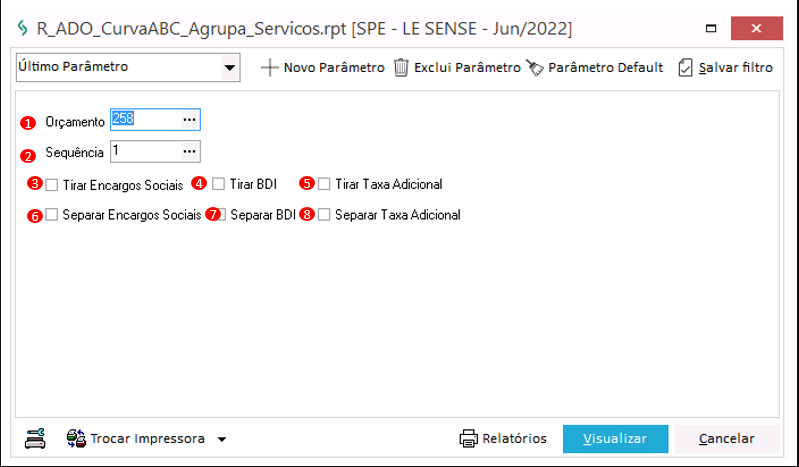
Task: Check the Tirar BDI option
Action: pos(218,184)
